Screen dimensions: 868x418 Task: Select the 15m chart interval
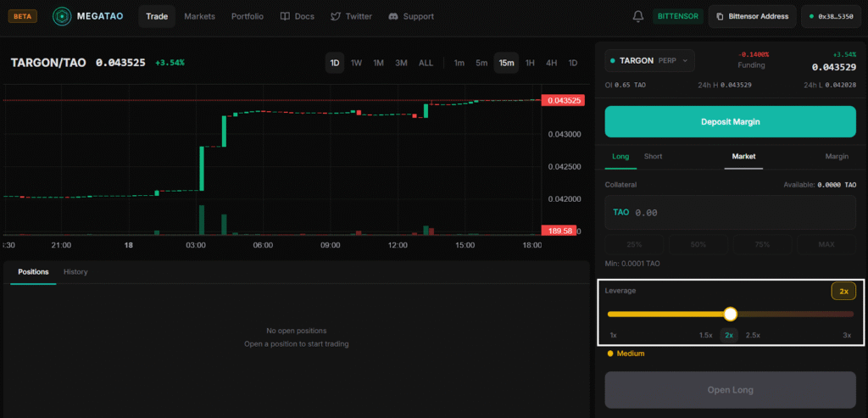pyautogui.click(x=506, y=63)
